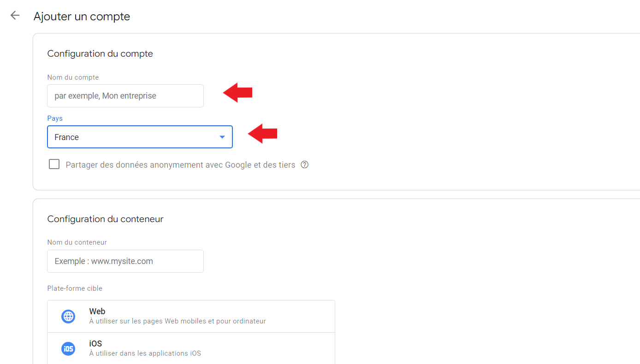640x364 pixels.
Task: Click the 'Ajouter un compte' page title
Action: pyautogui.click(x=82, y=17)
